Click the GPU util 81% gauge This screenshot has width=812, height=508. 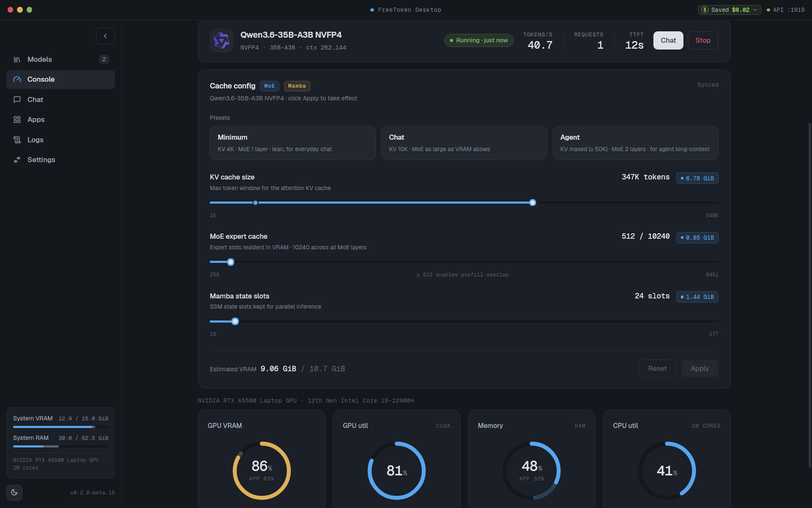click(397, 471)
